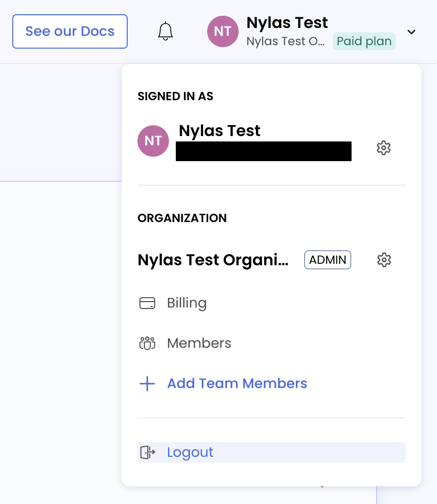437x504 pixels.
Task: Click the Members group icon
Action: click(147, 343)
